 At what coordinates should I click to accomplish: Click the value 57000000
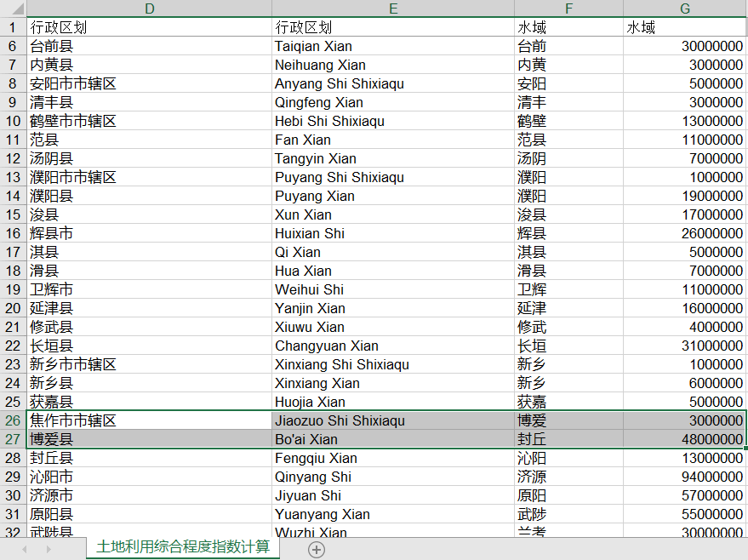pyautogui.click(x=685, y=495)
